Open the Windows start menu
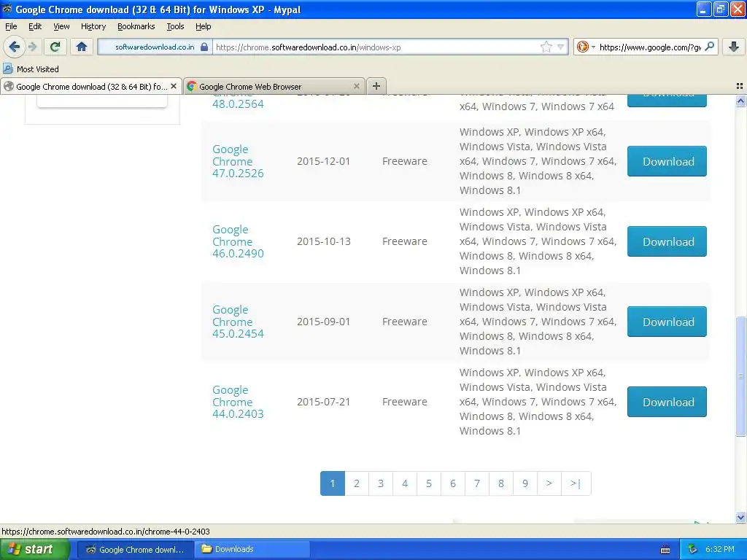747x560 pixels. point(35,549)
